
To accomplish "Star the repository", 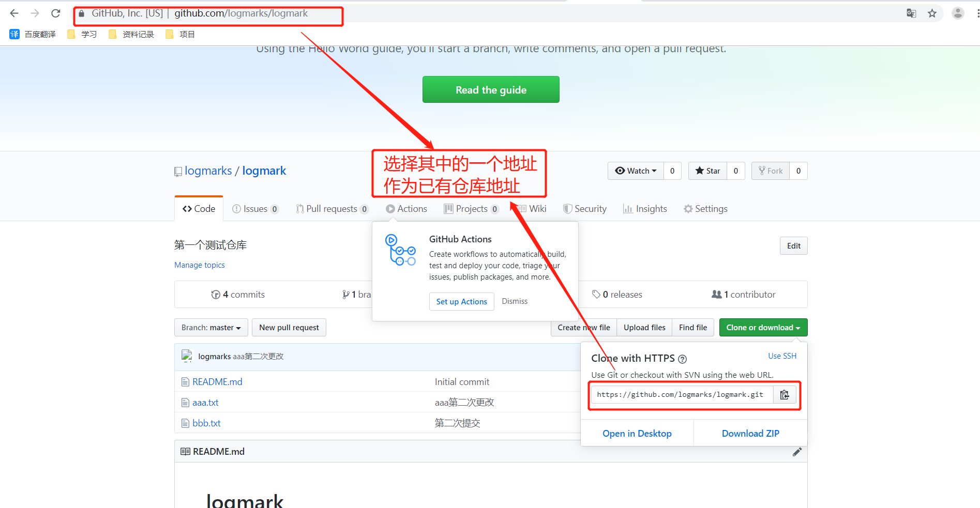I will click(707, 171).
